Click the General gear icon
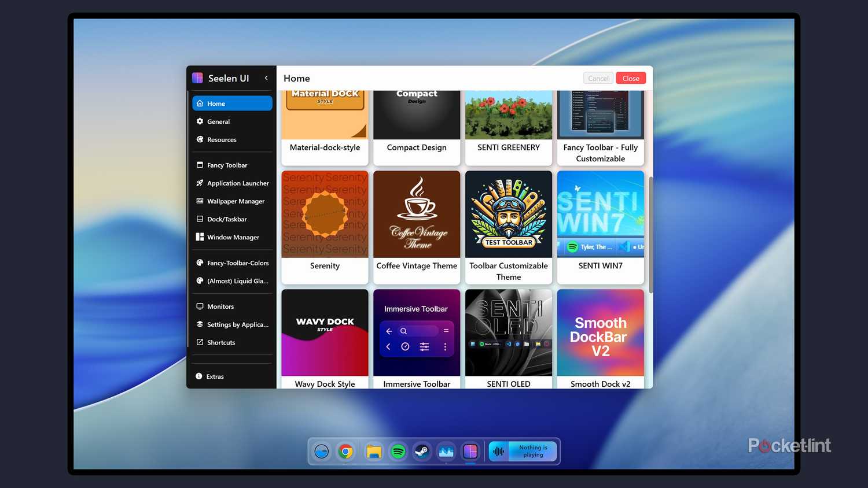The height and width of the screenshot is (488, 868). (x=200, y=121)
